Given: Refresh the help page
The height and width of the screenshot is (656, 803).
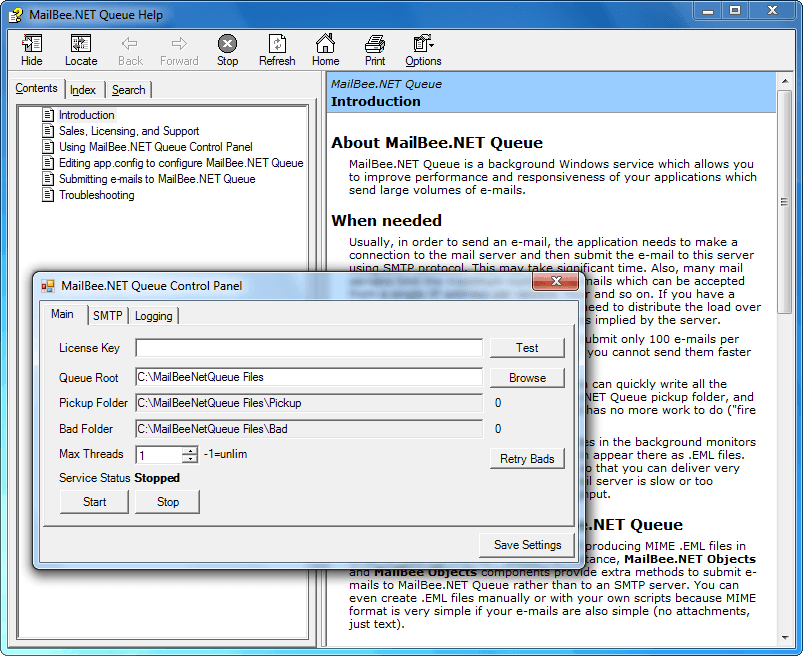Looking at the screenshot, I should pyautogui.click(x=277, y=50).
